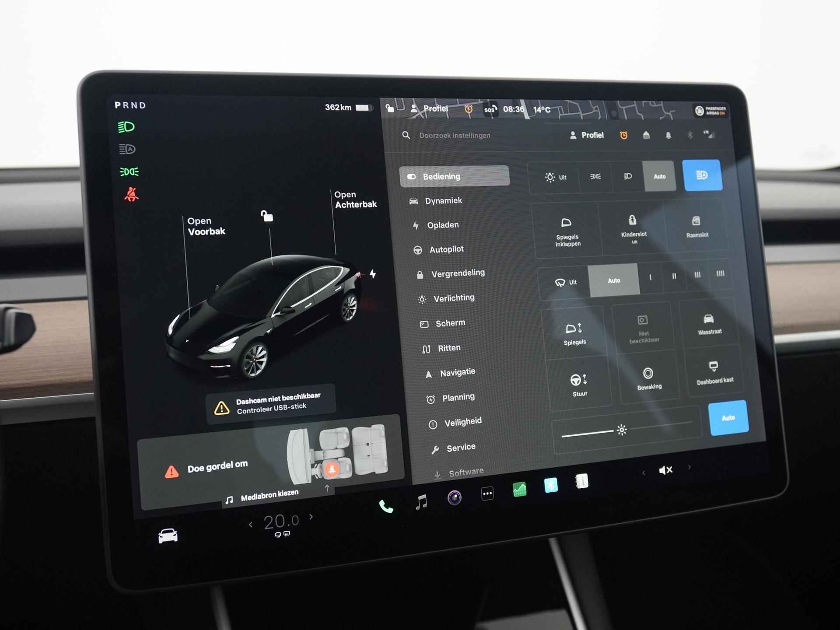Expand the Software menu item

(x=464, y=472)
